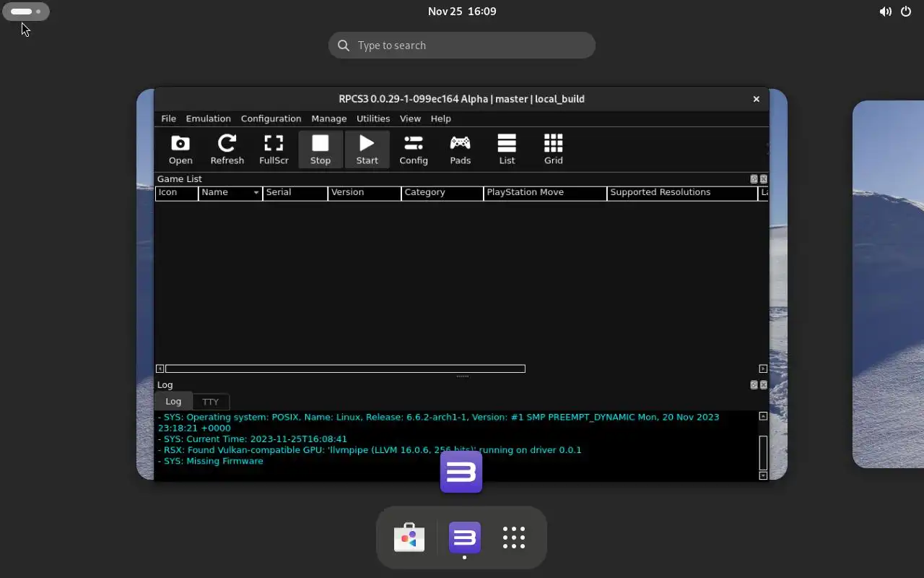Sort by the Category column header
This screenshot has width=924, height=578.
442,192
